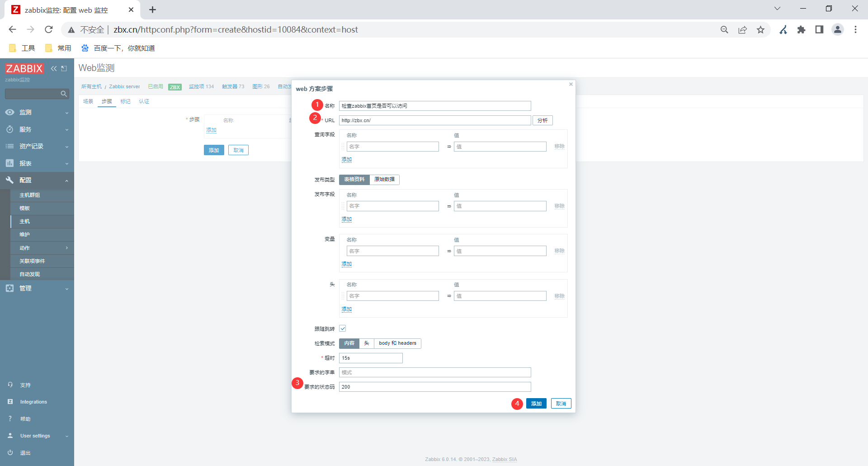Viewport: 868px width, 466px height.
Task: Select body 和 headers retrieve mode
Action: click(398, 343)
